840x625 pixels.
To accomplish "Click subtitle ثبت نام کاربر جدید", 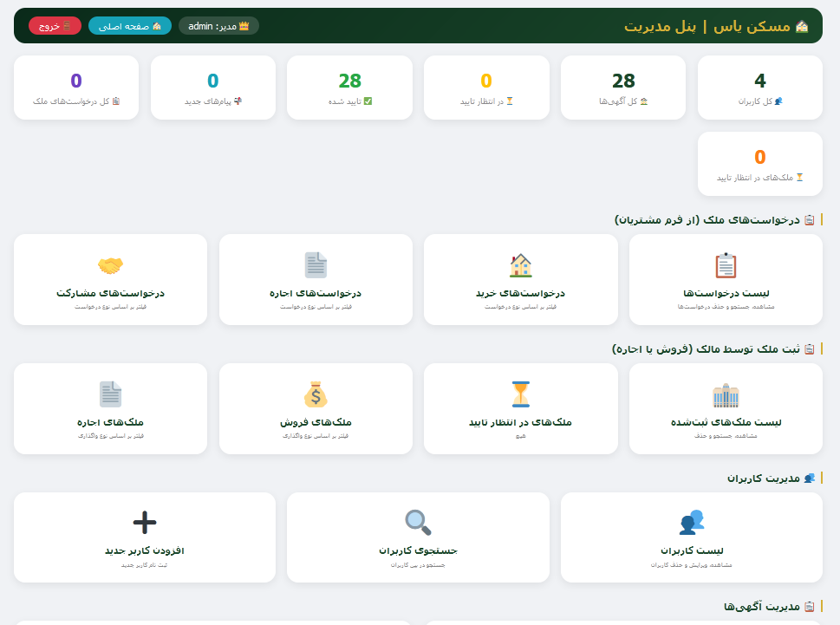I will 145,565.
